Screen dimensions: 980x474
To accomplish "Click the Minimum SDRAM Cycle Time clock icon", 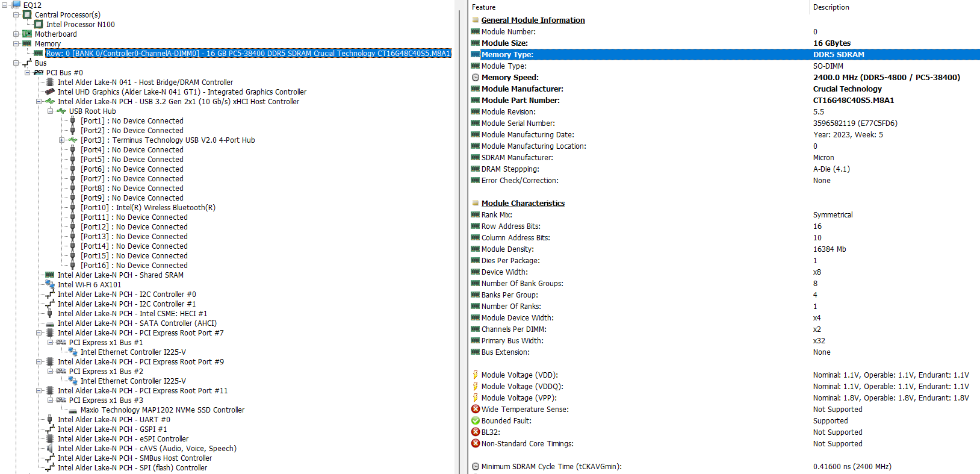I will pyautogui.click(x=476, y=466).
